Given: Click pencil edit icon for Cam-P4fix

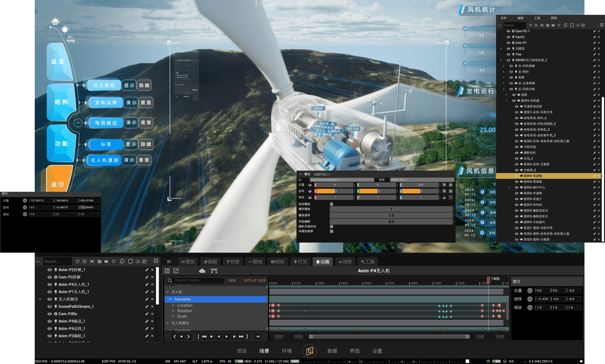Looking at the screenshot, I should coord(147,314).
